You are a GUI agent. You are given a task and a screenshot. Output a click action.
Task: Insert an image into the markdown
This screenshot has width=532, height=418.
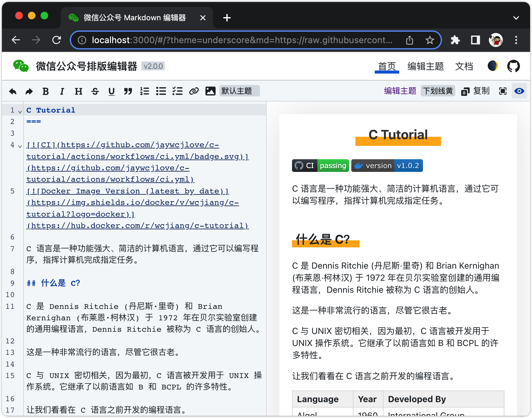(x=210, y=91)
